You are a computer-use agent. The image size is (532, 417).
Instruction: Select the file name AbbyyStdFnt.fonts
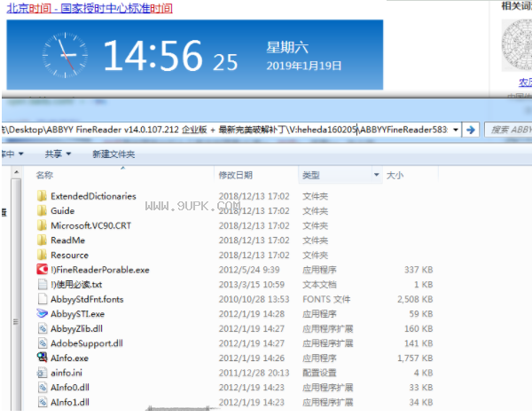(x=87, y=299)
